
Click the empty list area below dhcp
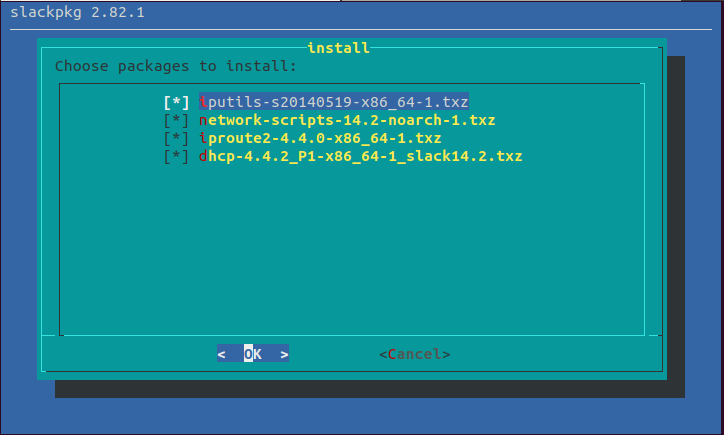click(350, 250)
